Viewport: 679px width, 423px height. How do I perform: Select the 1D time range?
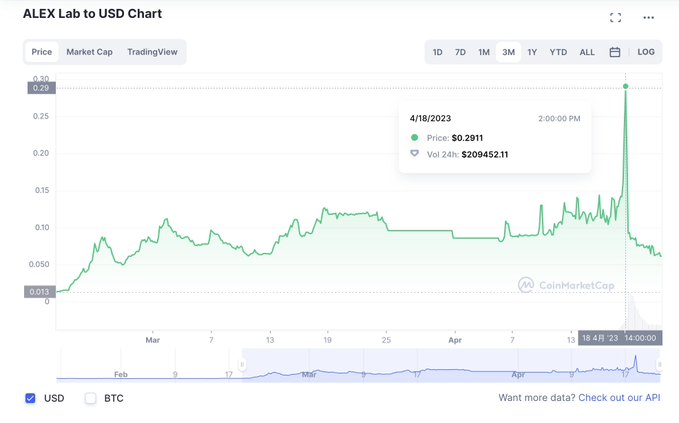click(x=437, y=52)
